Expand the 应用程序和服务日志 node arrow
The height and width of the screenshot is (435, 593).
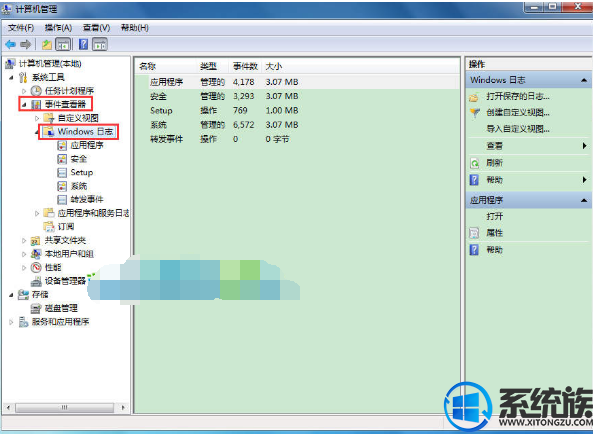click(x=37, y=213)
